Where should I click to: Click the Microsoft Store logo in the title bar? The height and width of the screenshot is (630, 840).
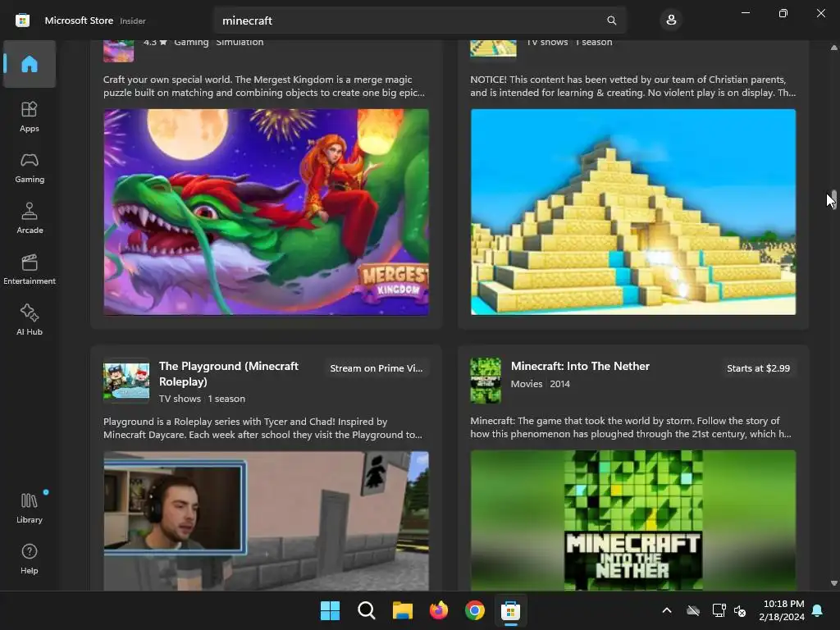pos(22,21)
